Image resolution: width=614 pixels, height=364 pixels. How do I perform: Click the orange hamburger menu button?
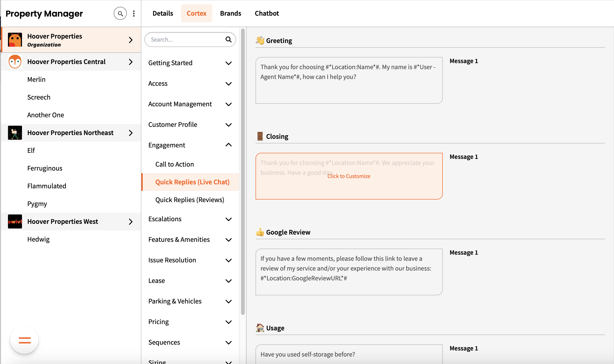click(25, 340)
